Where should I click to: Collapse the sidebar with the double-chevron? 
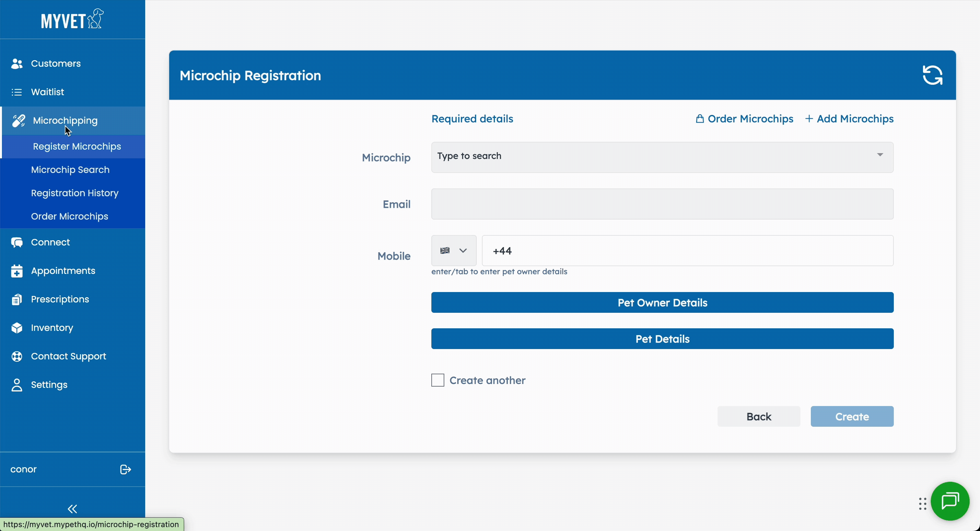pyautogui.click(x=72, y=509)
